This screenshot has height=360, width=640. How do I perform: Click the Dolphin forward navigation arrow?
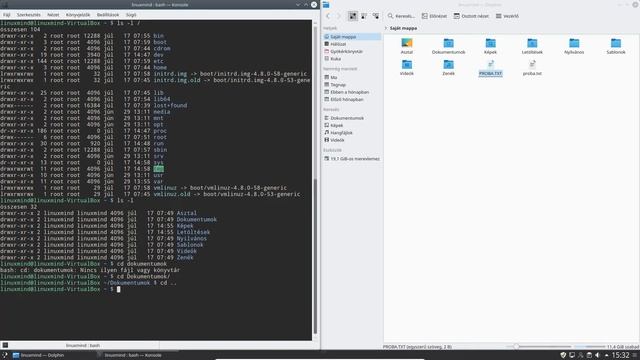pyautogui.click(x=338, y=16)
